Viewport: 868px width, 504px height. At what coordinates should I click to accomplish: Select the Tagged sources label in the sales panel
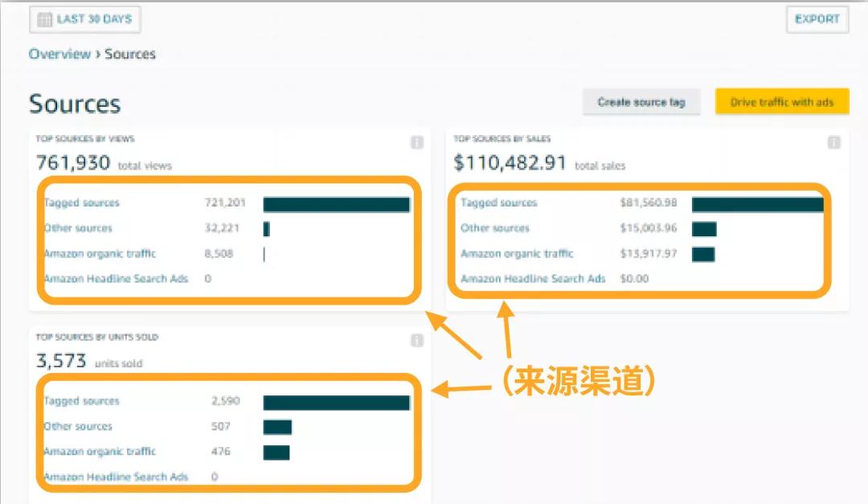[498, 203]
